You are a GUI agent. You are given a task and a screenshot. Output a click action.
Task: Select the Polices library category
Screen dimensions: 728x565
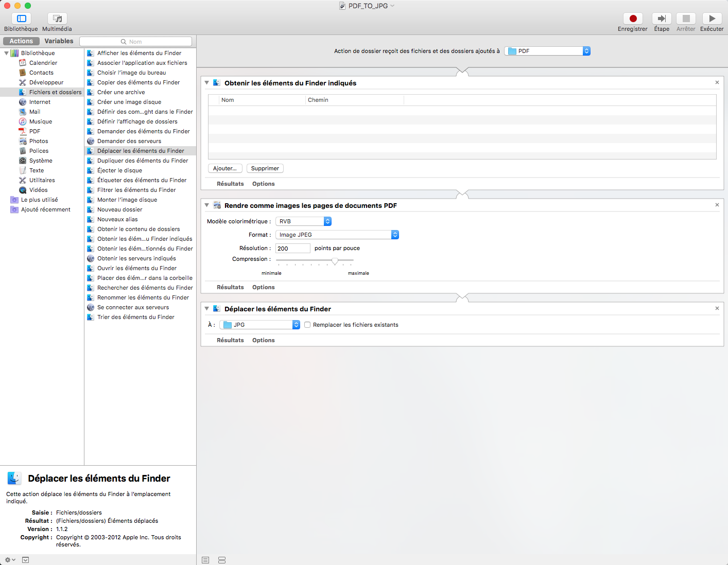pos(39,151)
